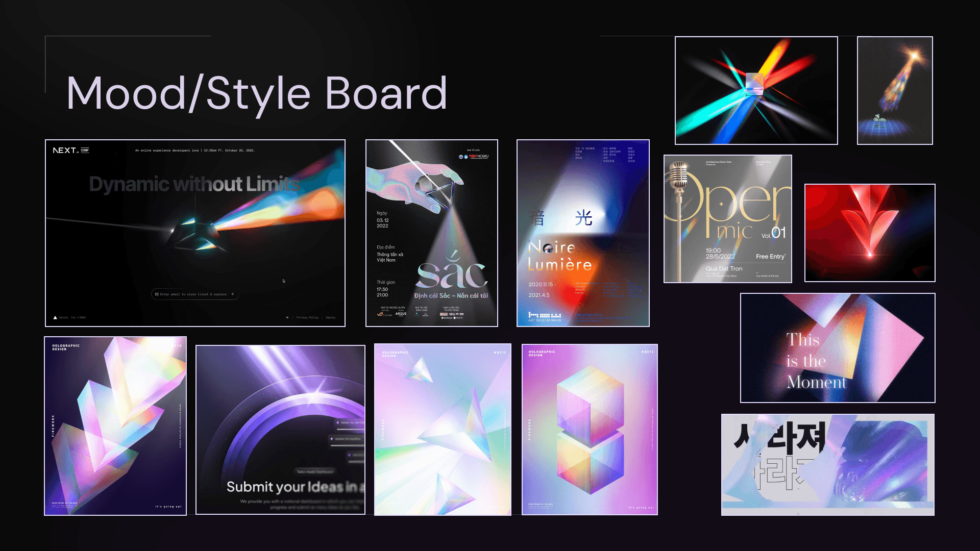980x551 pixels.
Task: Click the AREUS sponsor logo
Action: click(401, 314)
